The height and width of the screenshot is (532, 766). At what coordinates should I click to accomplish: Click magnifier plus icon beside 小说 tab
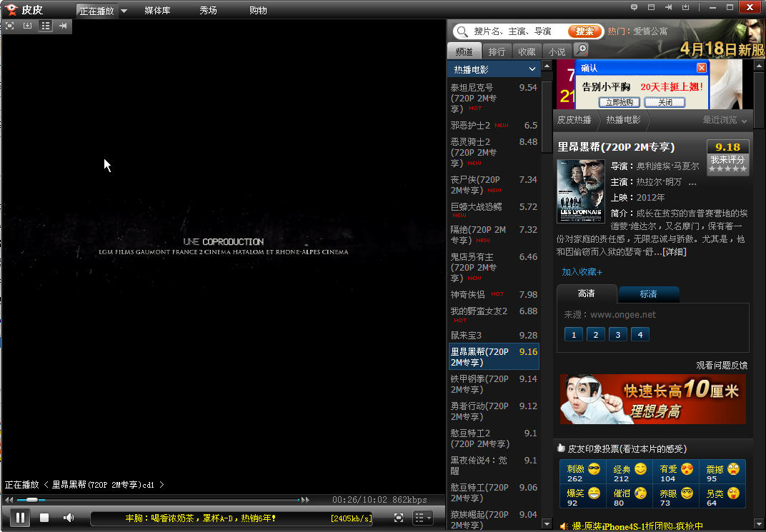tap(582, 49)
